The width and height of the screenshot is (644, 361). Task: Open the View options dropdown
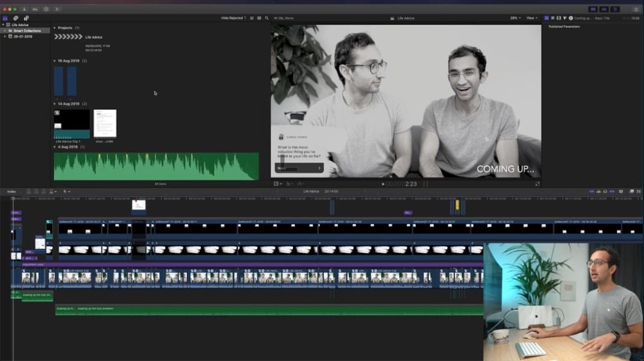click(532, 18)
